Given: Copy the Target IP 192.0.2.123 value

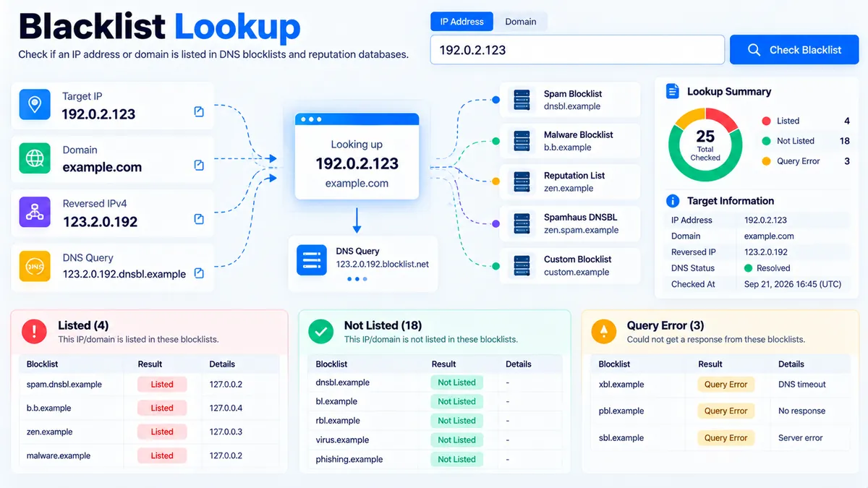Looking at the screenshot, I should (199, 112).
